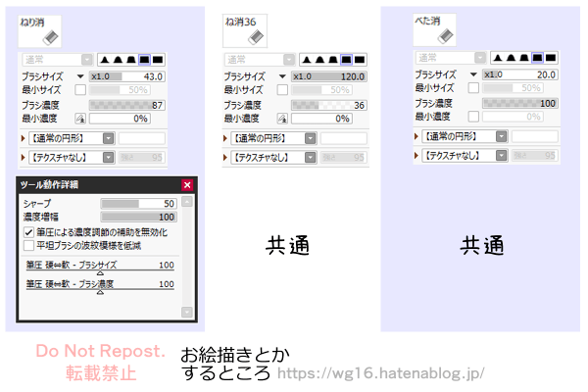588x392 pixels.
Task: Select the べた消 eraser tool tile
Action: [x=434, y=30]
